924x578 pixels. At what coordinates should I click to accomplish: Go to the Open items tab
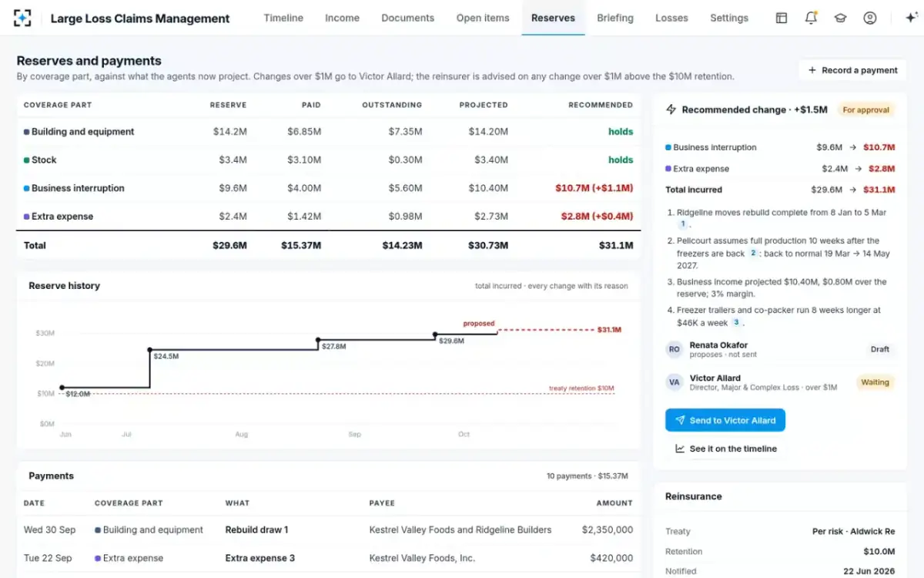point(483,18)
